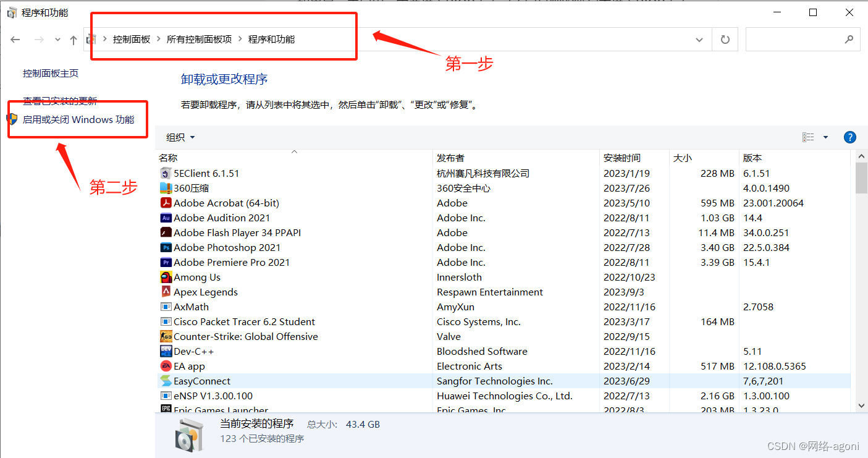Click the 360压缩 program icon
This screenshot has width=868, height=458.
pyautogui.click(x=166, y=188)
